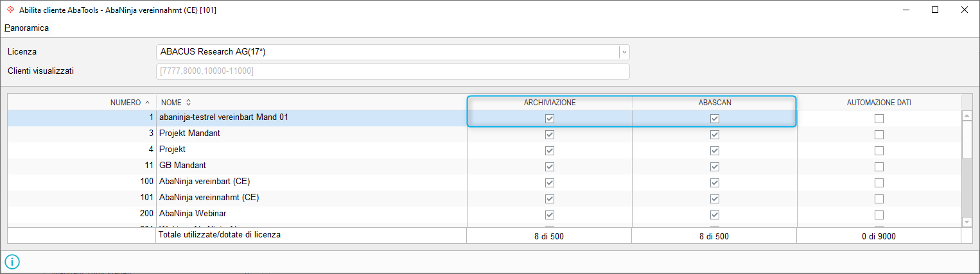This screenshot has width=980, height=274.
Task: Select the row AbaNinja vereinbart (CE)
Action: (484, 182)
